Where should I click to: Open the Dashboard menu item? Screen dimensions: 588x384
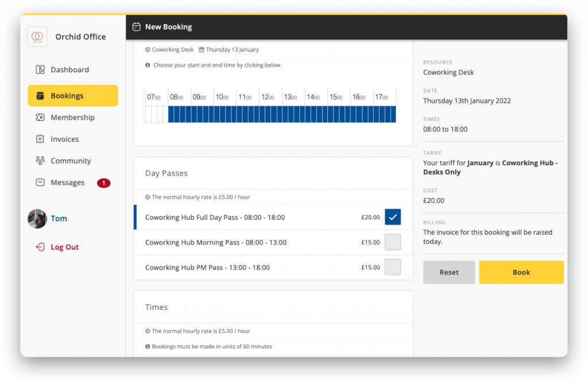73,70
